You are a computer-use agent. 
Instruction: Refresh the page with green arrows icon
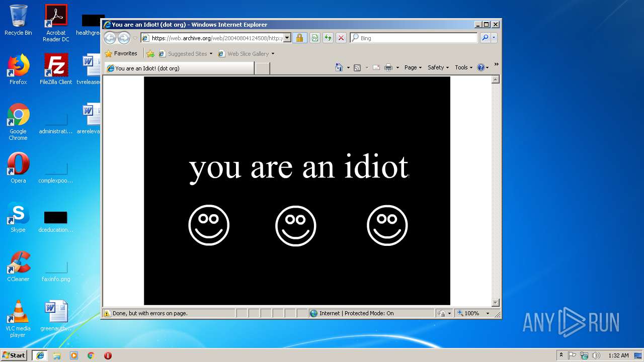(328, 38)
